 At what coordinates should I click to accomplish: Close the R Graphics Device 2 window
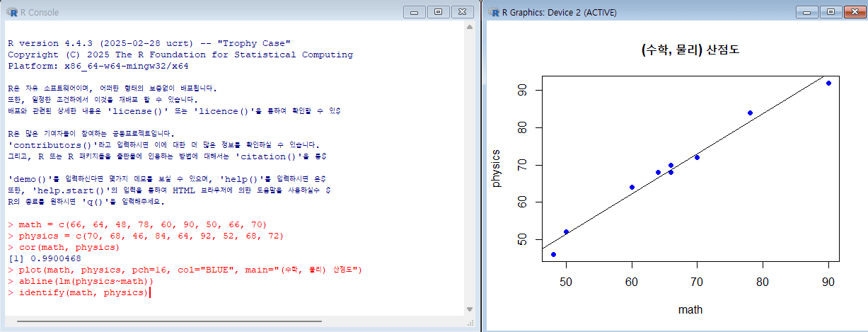(852, 12)
